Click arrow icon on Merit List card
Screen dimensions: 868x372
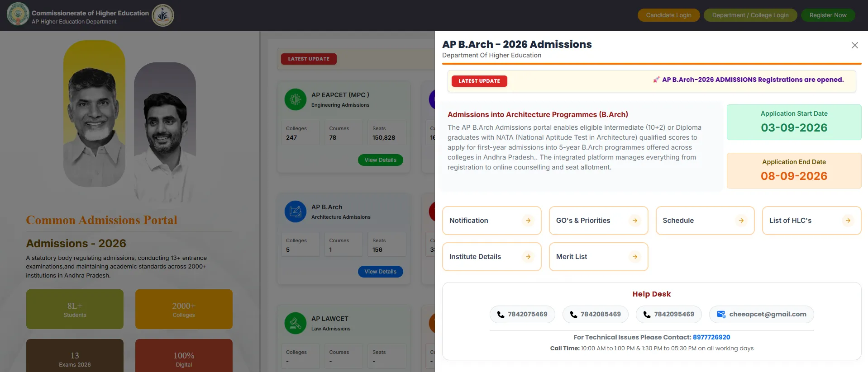(635, 257)
